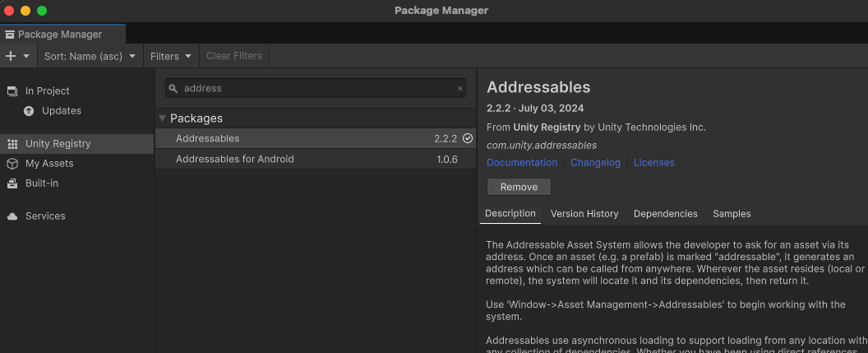Open My Assets in the sidebar
Screen dimensions: 868x353
[x=49, y=164]
